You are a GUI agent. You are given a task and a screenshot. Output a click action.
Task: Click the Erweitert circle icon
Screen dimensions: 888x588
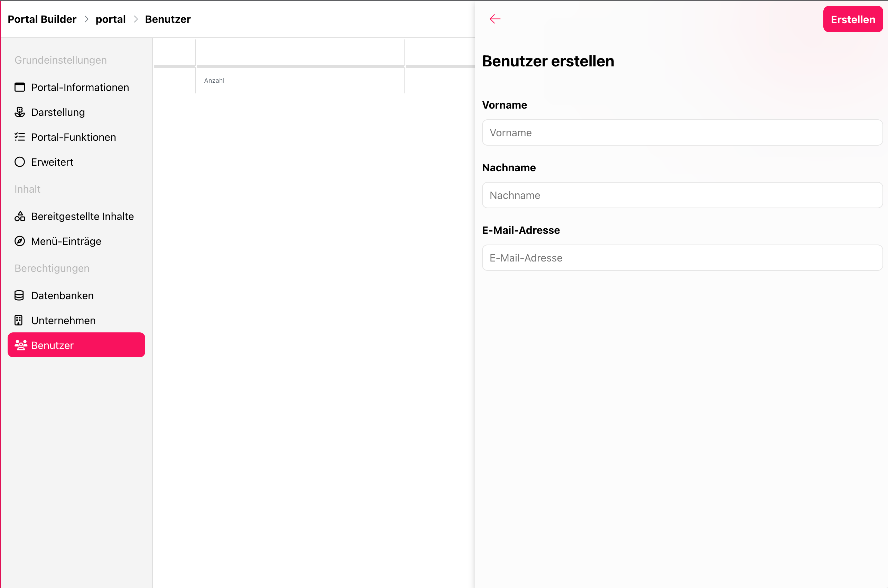[19, 162]
